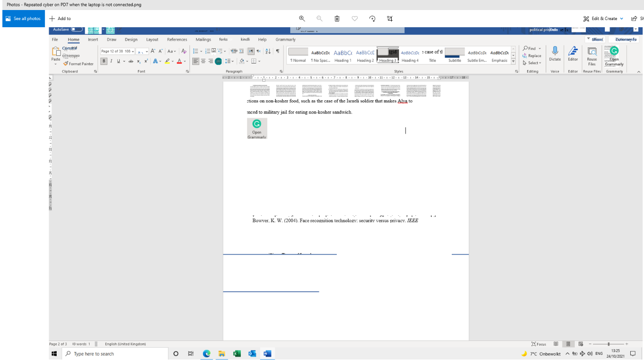The image size is (644, 362).
Task: Crop the photo
Action: point(390,19)
